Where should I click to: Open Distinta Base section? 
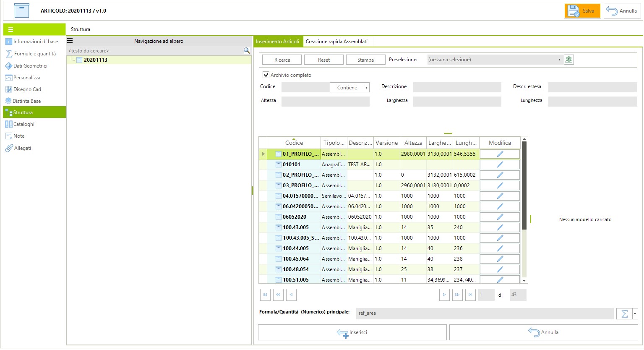point(34,101)
